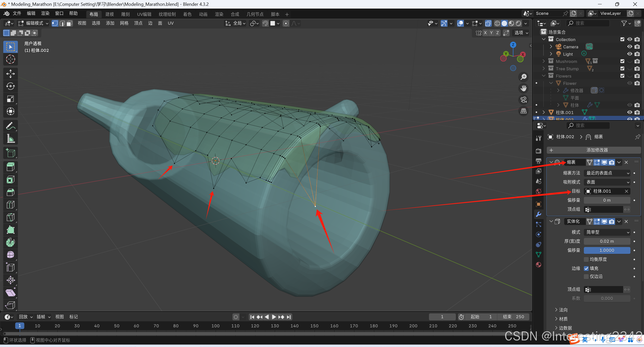Choose the Extrude Region tool

(x=10, y=167)
